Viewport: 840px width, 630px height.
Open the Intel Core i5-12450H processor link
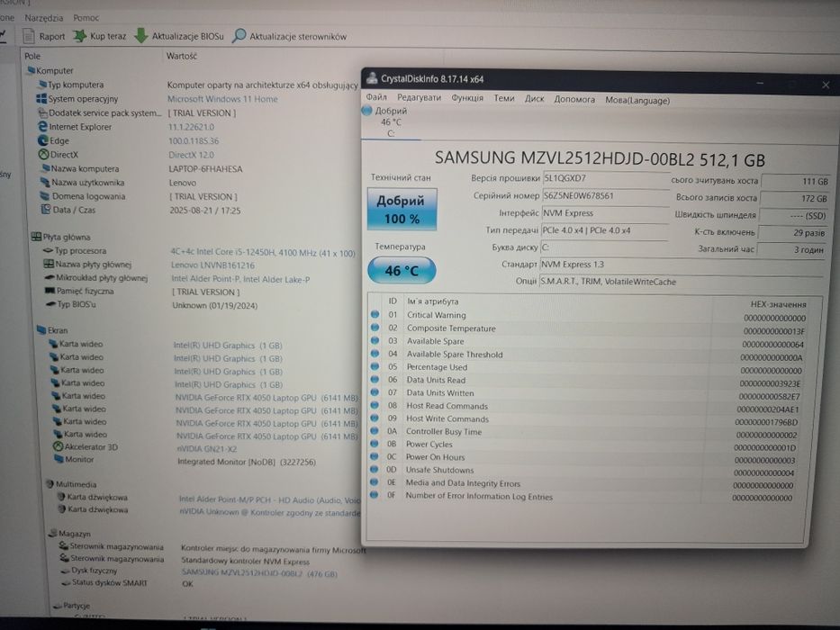263,253
